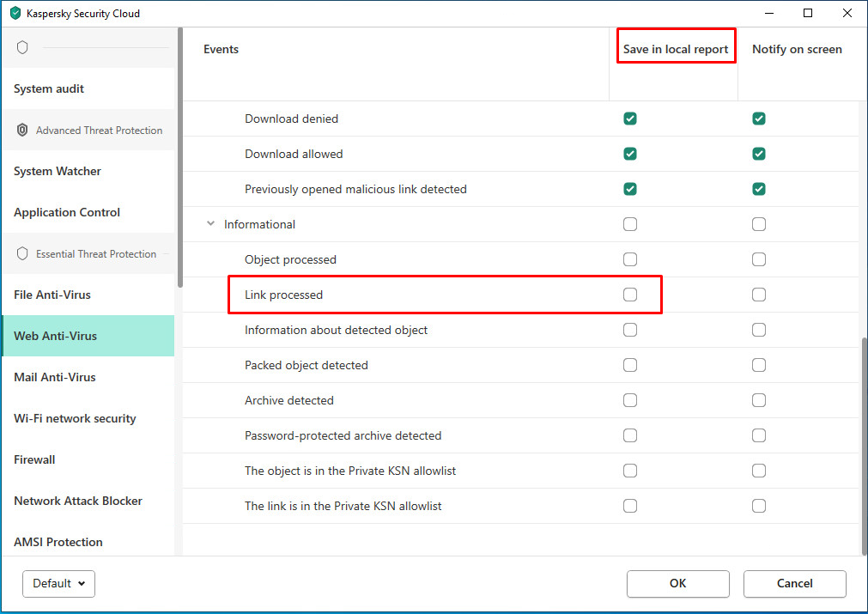Screen dimensions: 868x614
Task: Select System Watcher in sidebar
Action: point(88,171)
